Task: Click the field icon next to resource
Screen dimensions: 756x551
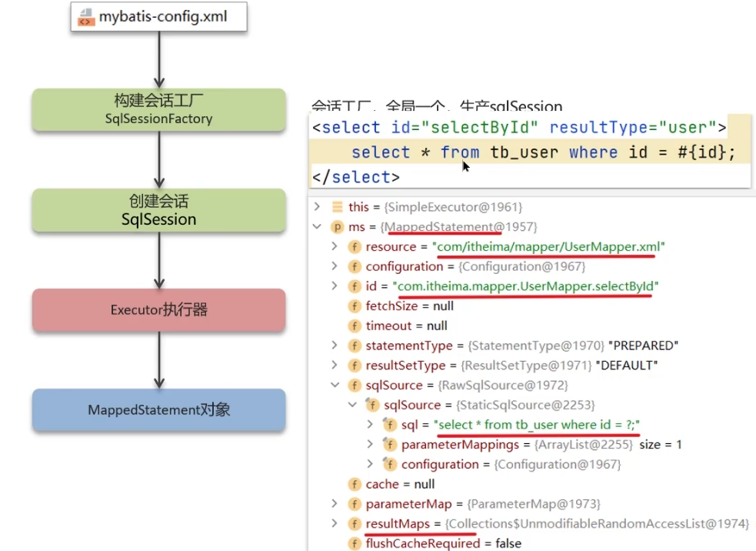Action: pos(355,247)
